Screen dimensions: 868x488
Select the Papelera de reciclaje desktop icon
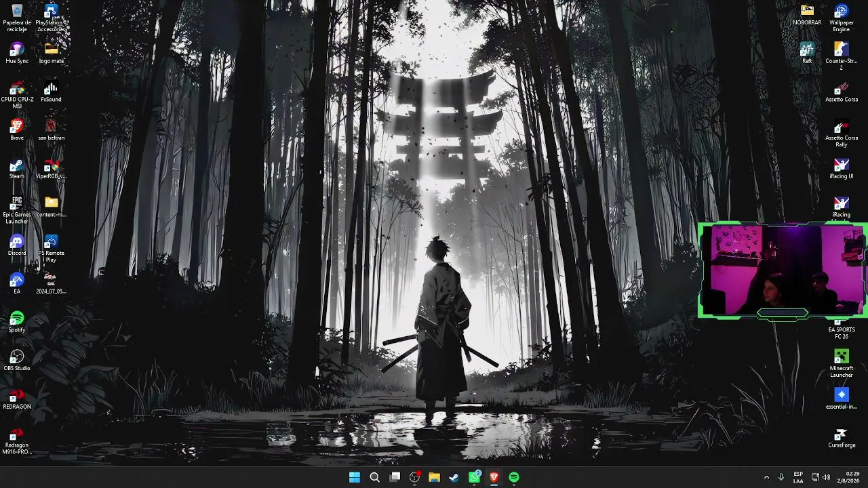(17, 18)
